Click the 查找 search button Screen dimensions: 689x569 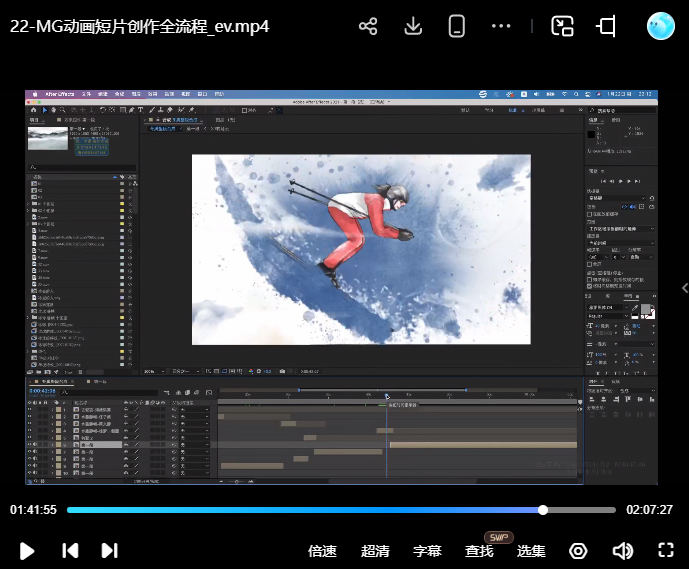(x=480, y=551)
